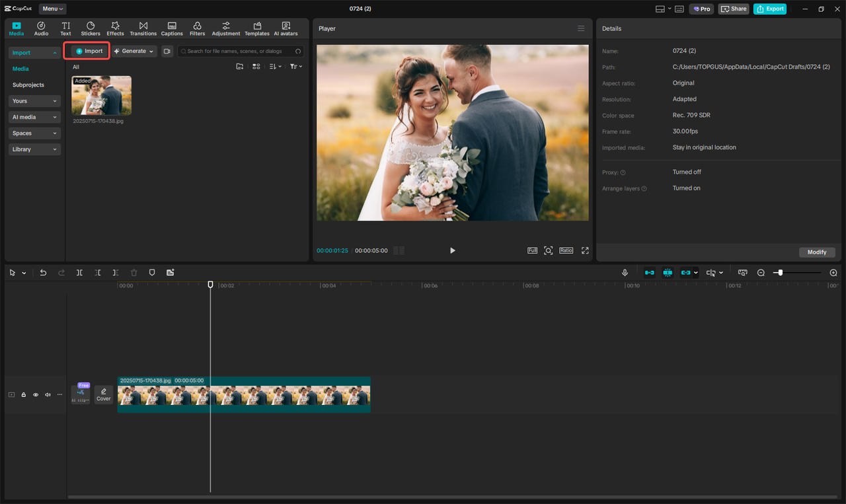Select the Split tool in the timeline toolbar
The width and height of the screenshot is (846, 504).
(x=79, y=272)
